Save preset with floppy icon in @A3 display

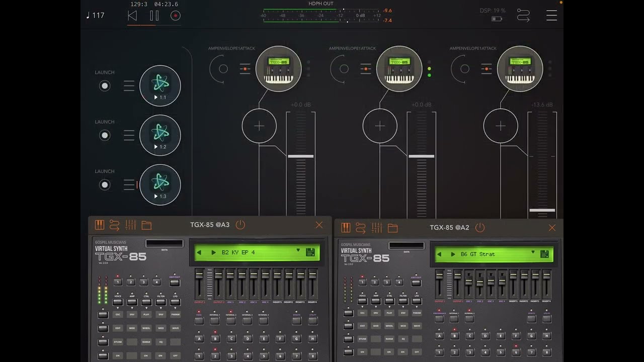point(310,252)
